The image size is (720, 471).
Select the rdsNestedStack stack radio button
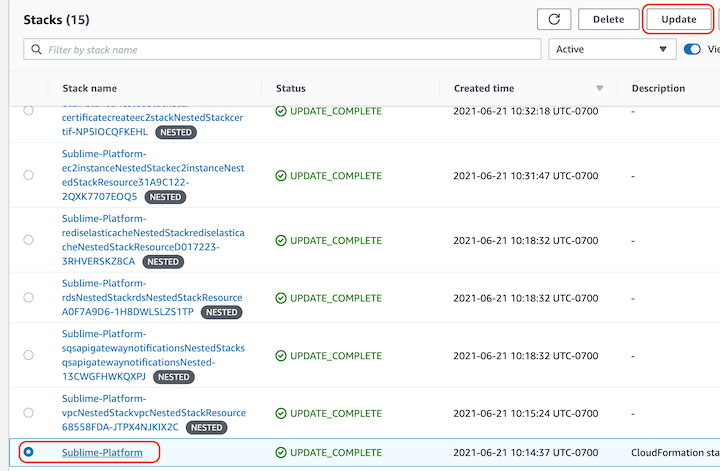point(28,297)
